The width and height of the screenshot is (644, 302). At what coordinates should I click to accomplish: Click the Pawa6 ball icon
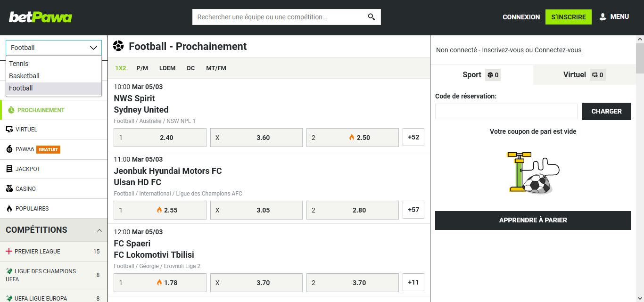[9, 149]
